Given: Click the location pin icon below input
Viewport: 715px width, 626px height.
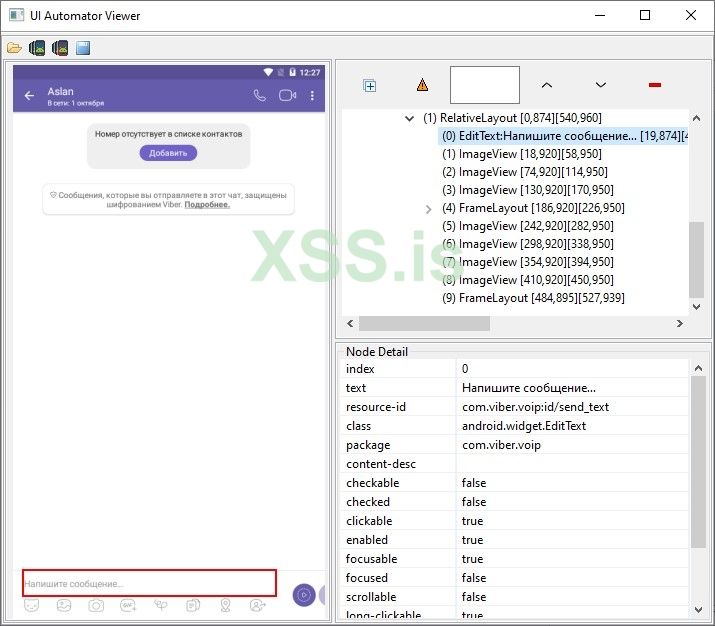Looking at the screenshot, I should (x=225, y=605).
